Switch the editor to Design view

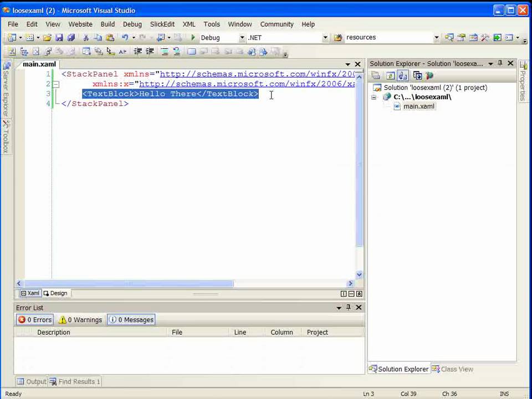coord(55,293)
